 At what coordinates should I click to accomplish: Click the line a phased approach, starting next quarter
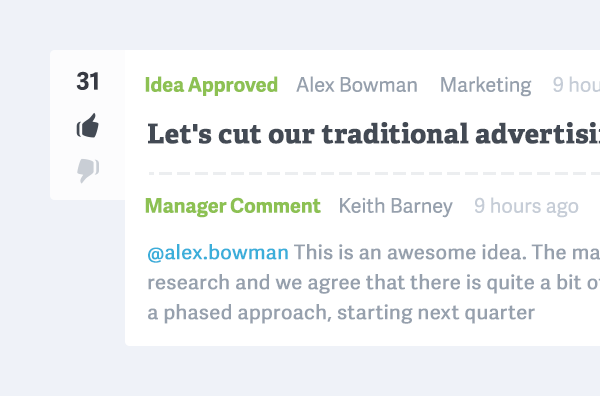tap(341, 313)
